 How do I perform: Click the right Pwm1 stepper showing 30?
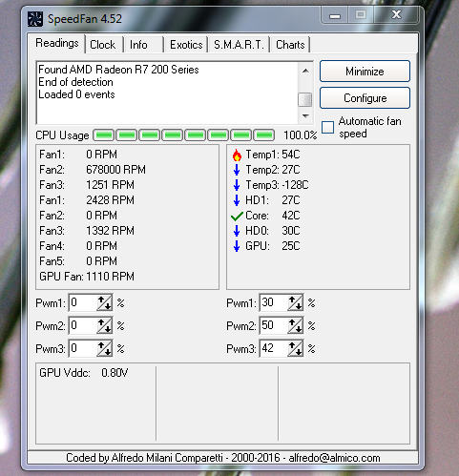point(296,302)
